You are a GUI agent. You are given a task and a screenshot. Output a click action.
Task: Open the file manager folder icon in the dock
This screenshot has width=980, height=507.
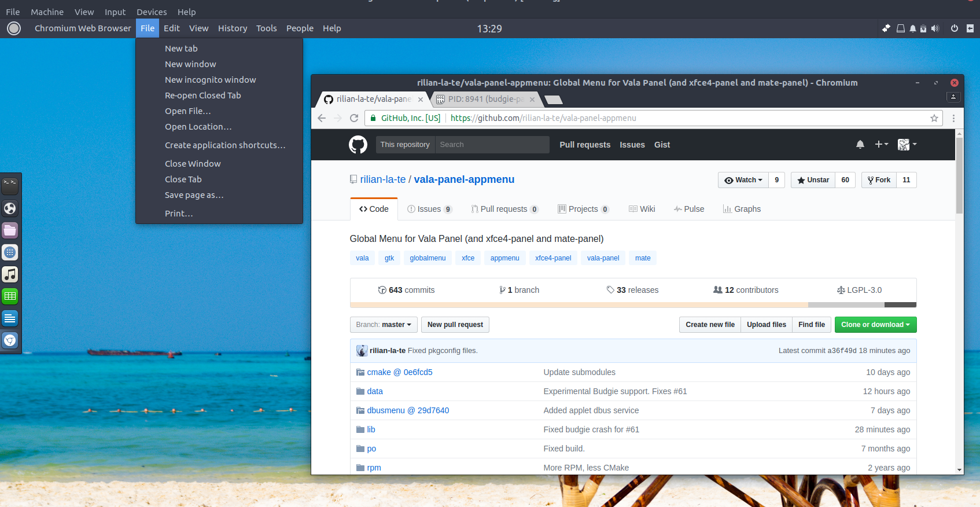point(10,230)
